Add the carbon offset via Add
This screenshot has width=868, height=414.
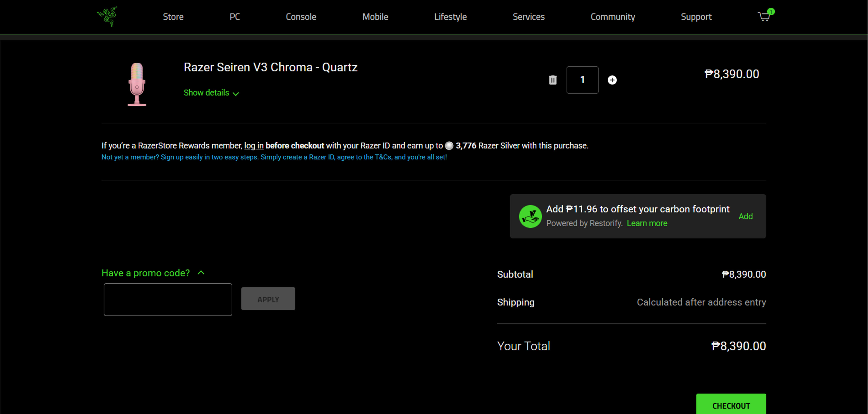click(x=745, y=216)
